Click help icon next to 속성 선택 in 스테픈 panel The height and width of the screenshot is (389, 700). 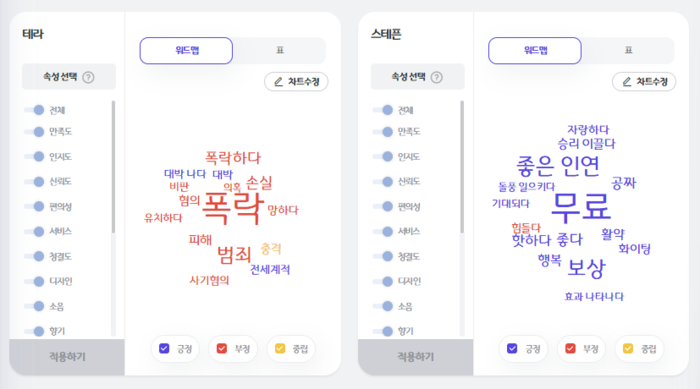point(437,77)
